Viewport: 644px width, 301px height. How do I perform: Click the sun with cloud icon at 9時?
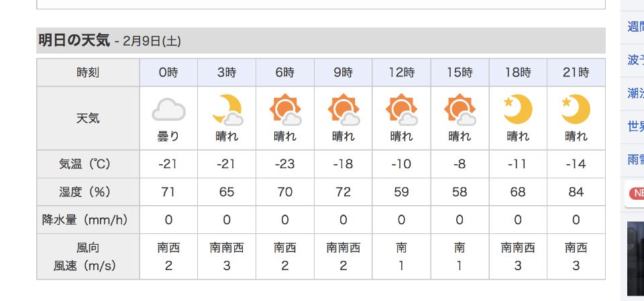tap(343, 110)
